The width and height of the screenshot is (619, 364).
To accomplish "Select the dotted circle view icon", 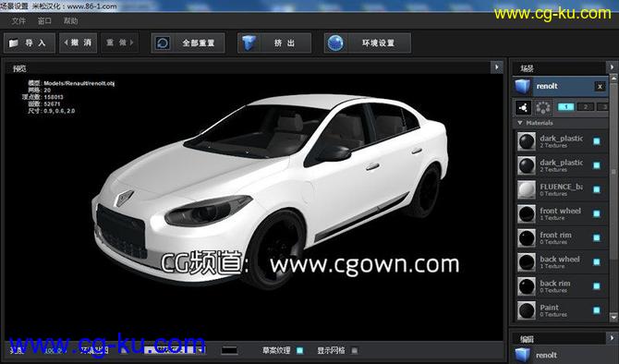I will click(x=542, y=107).
